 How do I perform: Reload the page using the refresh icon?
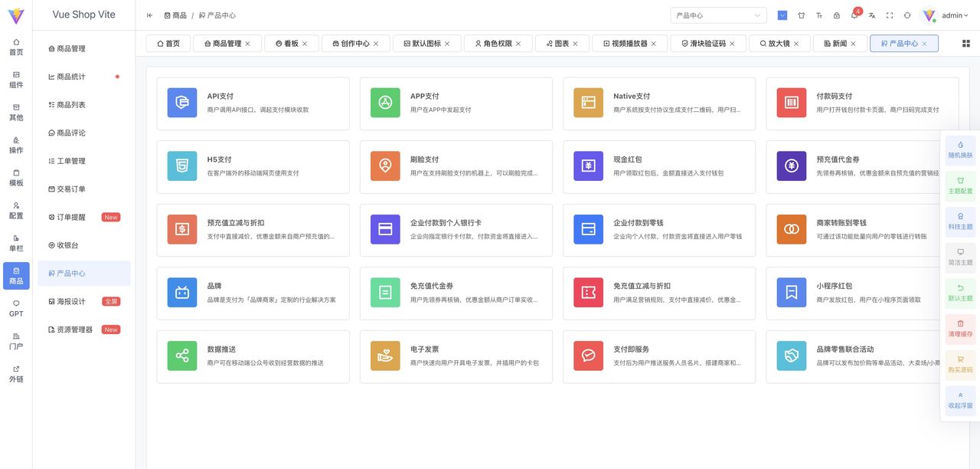click(907, 15)
